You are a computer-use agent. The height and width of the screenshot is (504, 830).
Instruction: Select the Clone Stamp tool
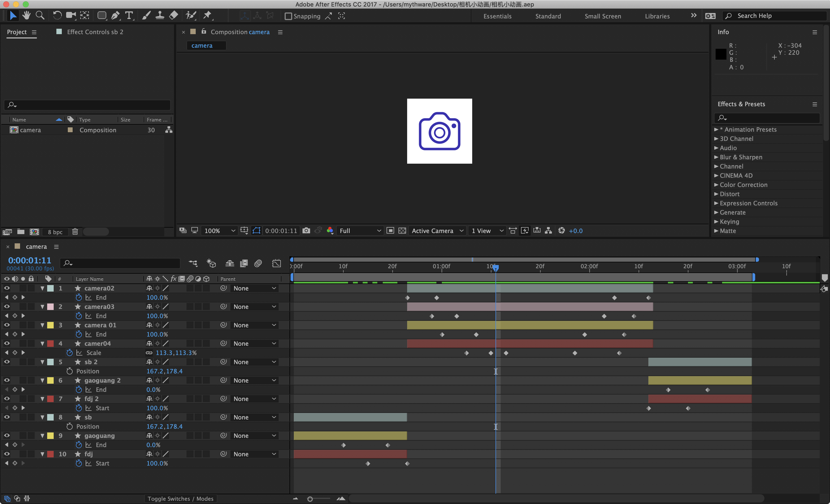160,15
